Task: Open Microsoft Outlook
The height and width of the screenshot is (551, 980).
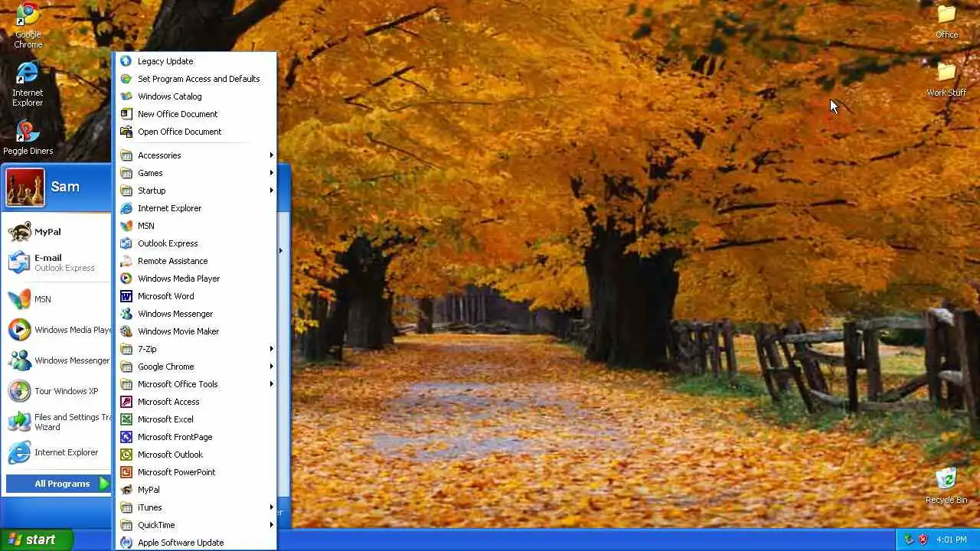Action: [195, 455]
